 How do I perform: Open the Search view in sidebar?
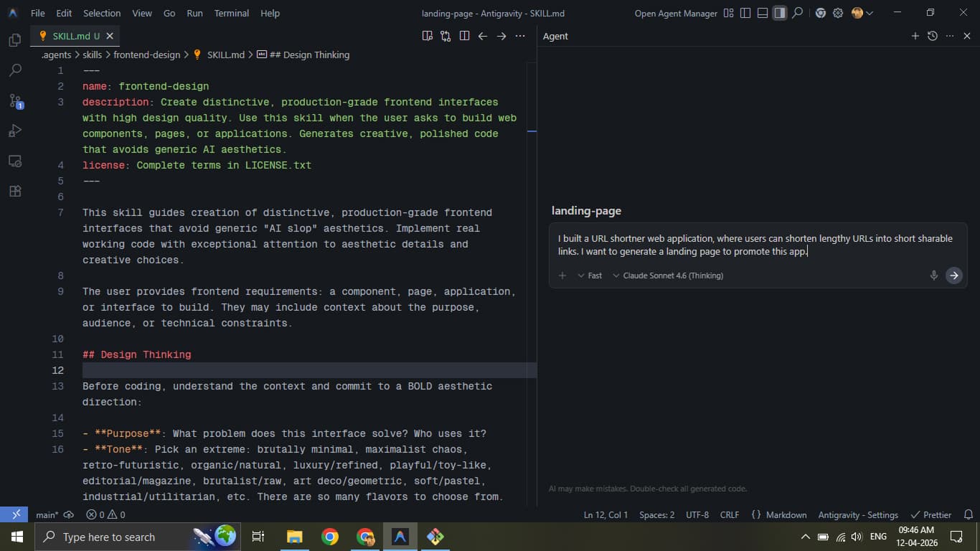tap(14, 70)
